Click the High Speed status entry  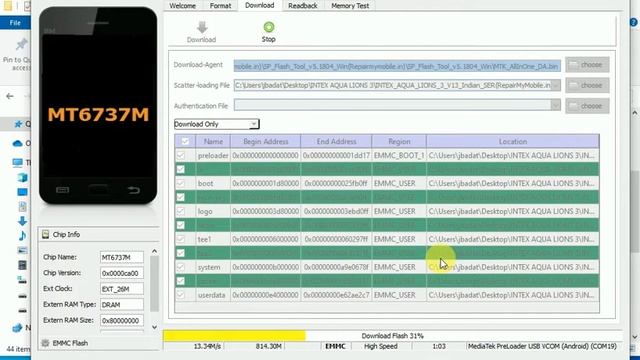click(x=380, y=346)
